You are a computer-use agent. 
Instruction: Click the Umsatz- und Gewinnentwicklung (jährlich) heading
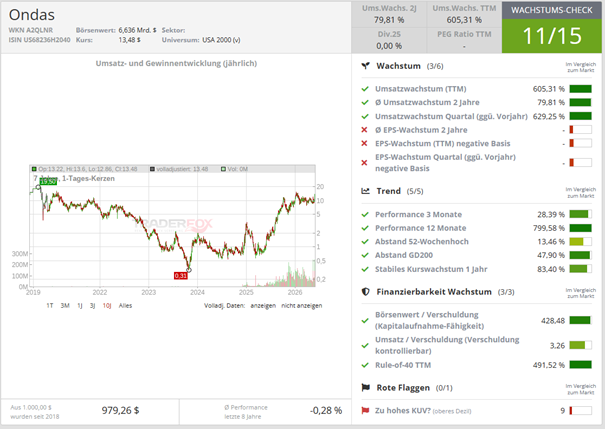click(x=176, y=63)
